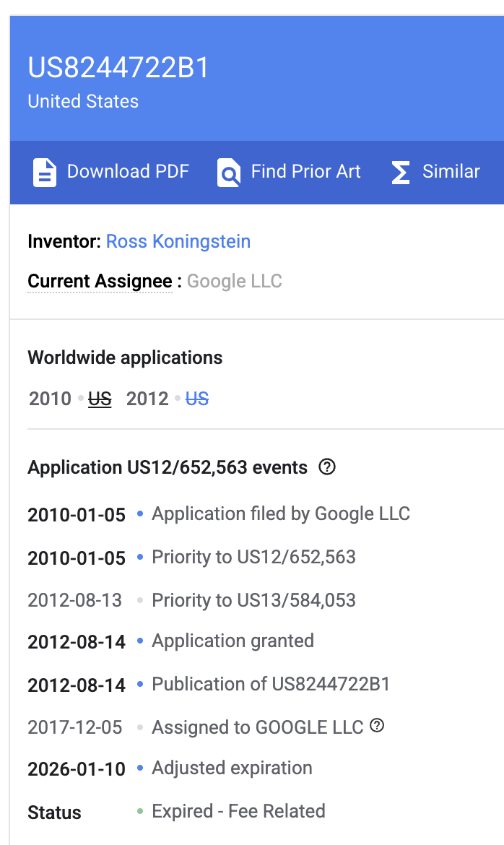Viewport: 504px width, 845px height.
Task: Open inventor Ross Koningstein link
Action: [x=178, y=241]
